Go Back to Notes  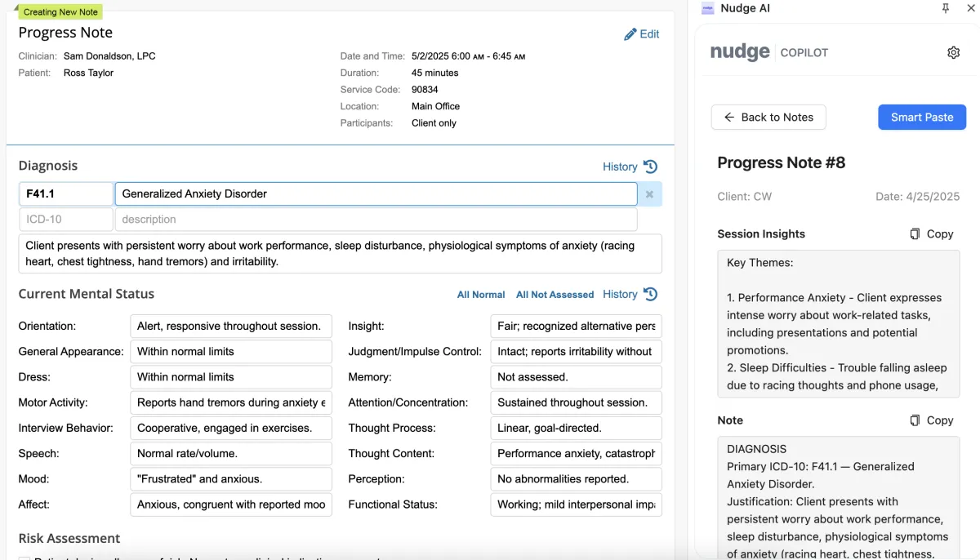pos(768,117)
